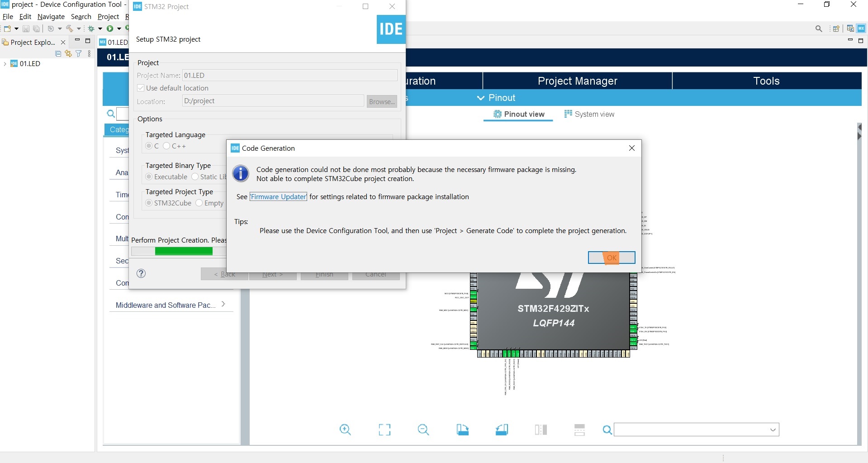Switch to the Tools tab
This screenshot has height=463, width=868.
[x=767, y=81]
